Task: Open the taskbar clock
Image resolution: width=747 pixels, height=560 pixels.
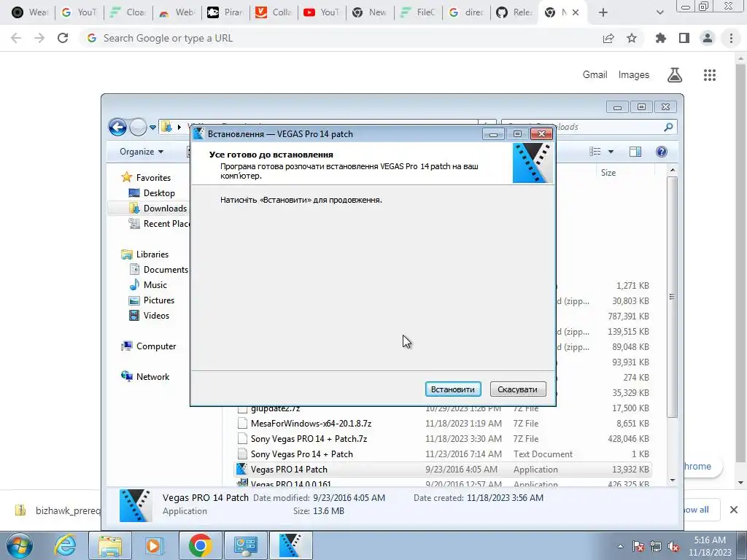Action: coord(710,546)
